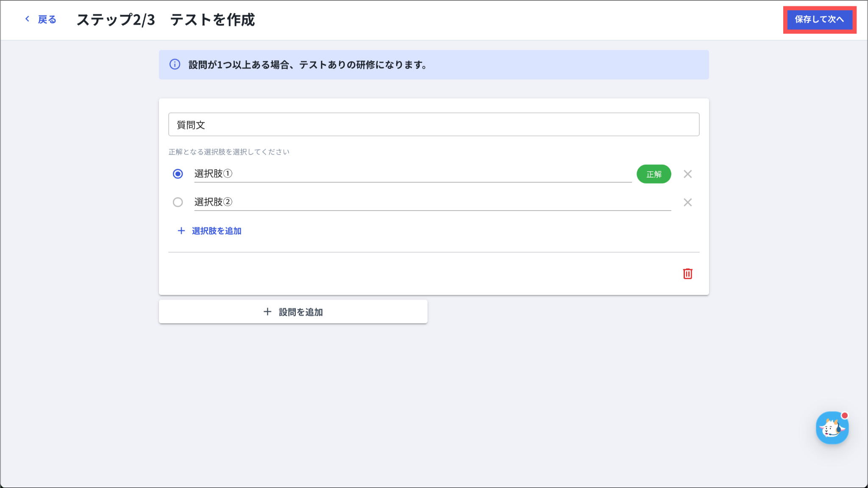Click the 戻る link

(47, 20)
